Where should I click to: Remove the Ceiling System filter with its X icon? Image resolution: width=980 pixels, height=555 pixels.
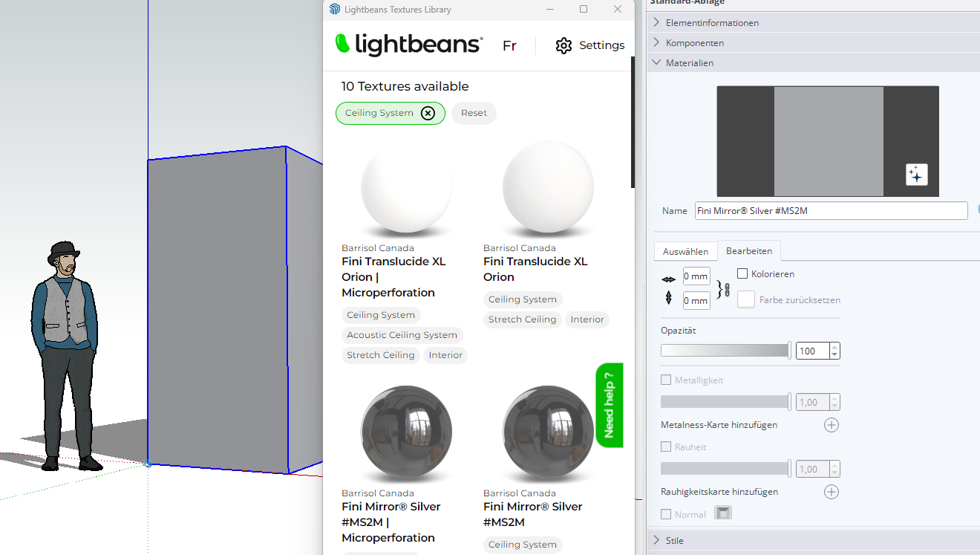tap(428, 113)
